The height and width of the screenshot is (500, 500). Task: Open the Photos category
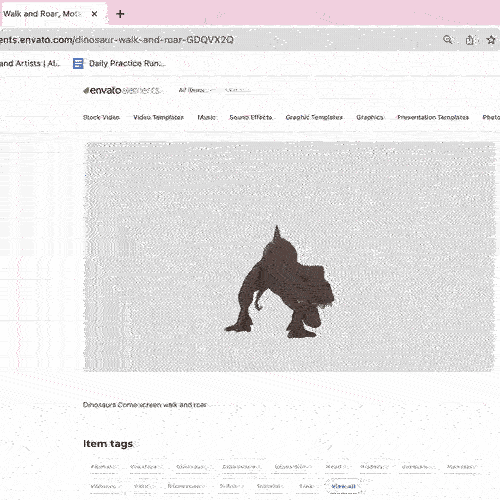point(491,117)
